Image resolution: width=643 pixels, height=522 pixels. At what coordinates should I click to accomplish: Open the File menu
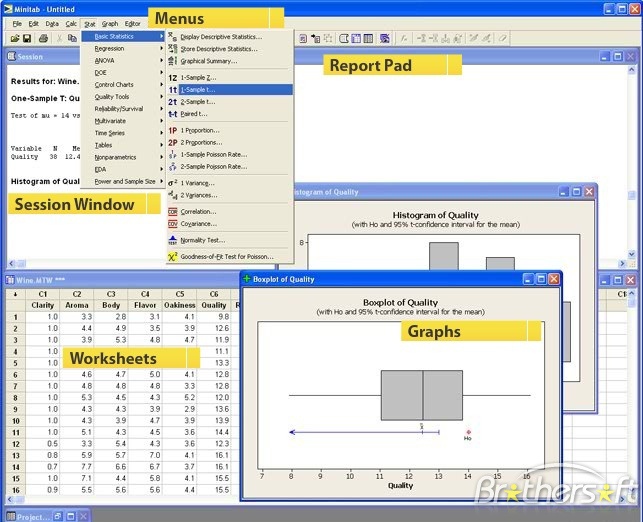17,24
